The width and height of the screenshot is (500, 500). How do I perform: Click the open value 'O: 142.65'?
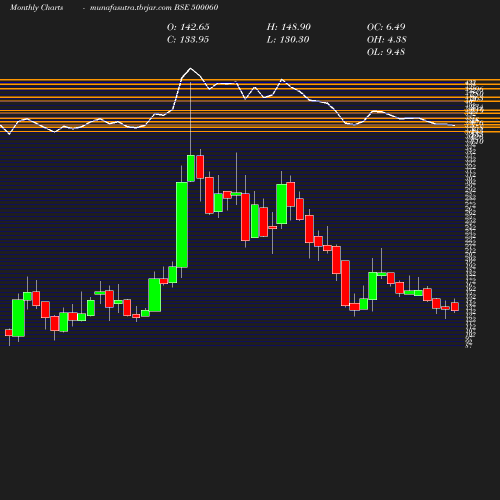click(x=188, y=27)
